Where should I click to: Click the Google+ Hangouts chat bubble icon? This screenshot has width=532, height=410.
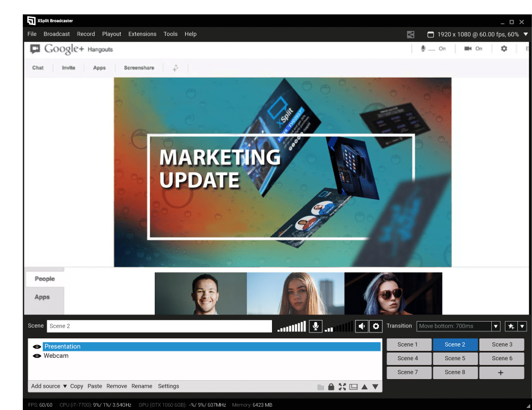tap(35, 49)
